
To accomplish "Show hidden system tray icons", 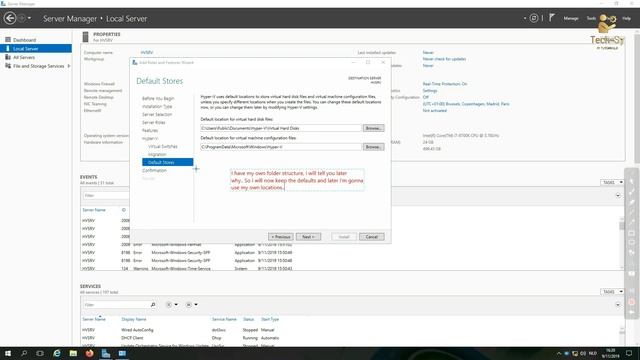I will (559, 353).
